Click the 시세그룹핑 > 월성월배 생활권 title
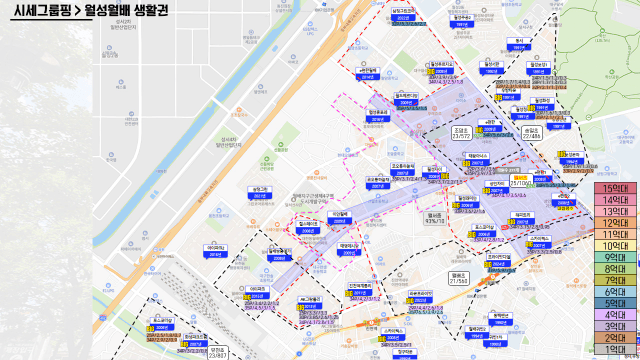This screenshot has height=360, width=640. pos(91,10)
